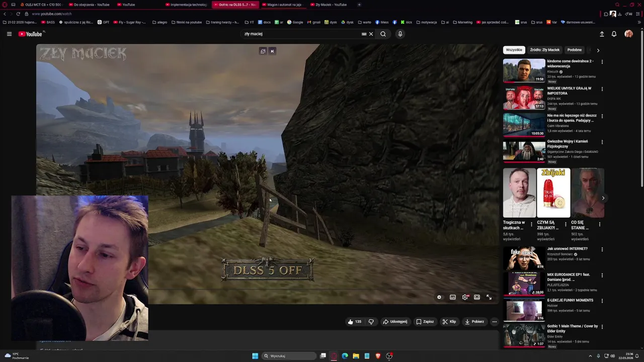Open the Create upload icon
The width and height of the screenshot is (644, 362).
click(602, 34)
